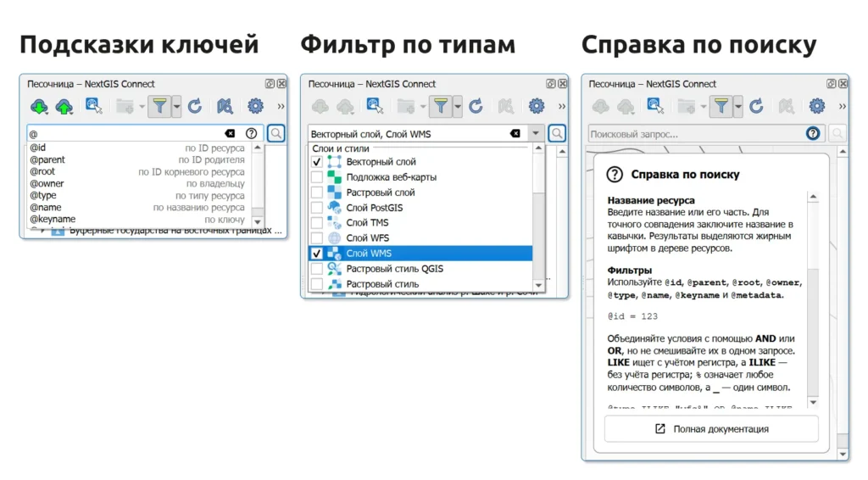Collapse the resource type combo box arrow
This screenshot has height=480, width=868.
536,133
